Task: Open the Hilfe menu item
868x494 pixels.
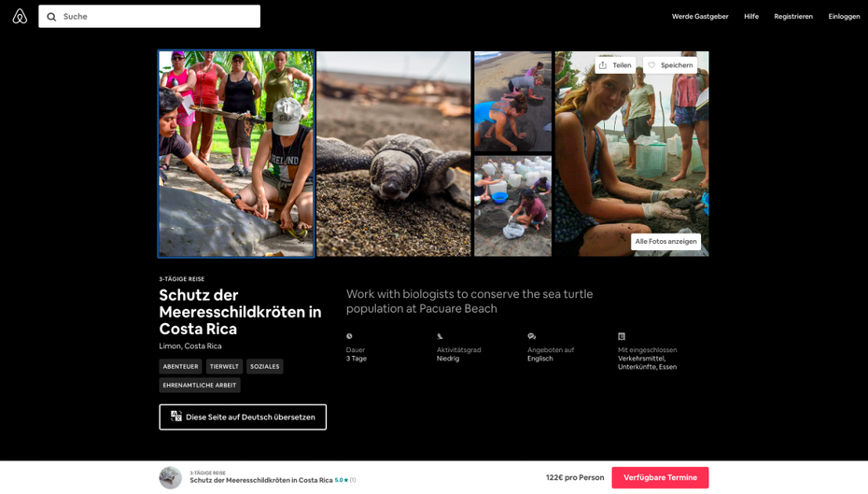Action: tap(751, 17)
